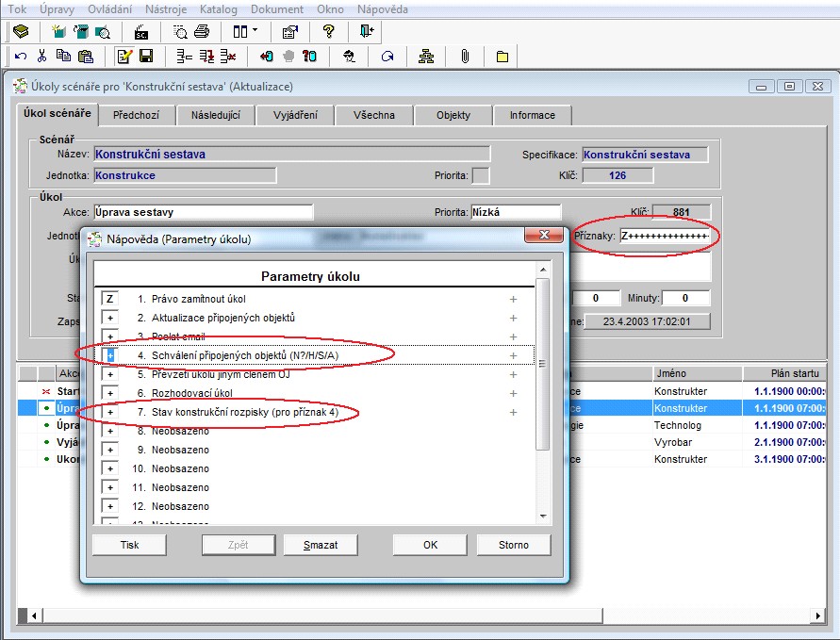
Task: Switch to the Objekty tab
Action: tap(453, 115)
